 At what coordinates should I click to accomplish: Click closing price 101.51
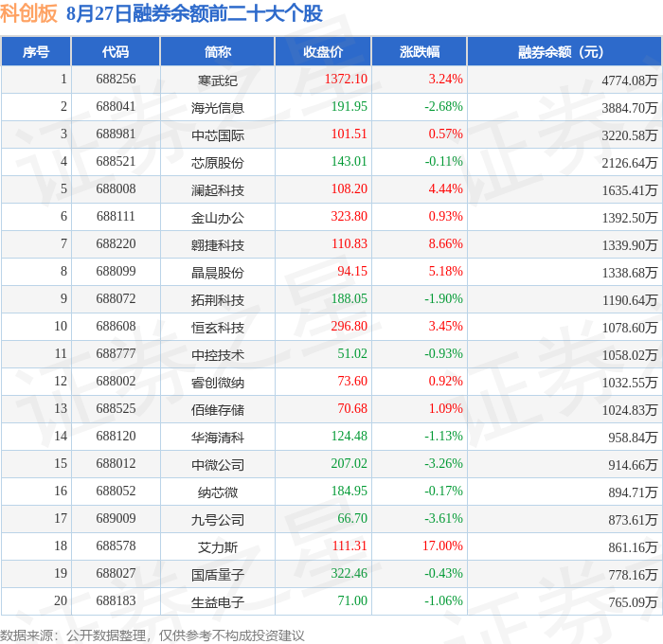pyautogui.click(x=349, y=134)
